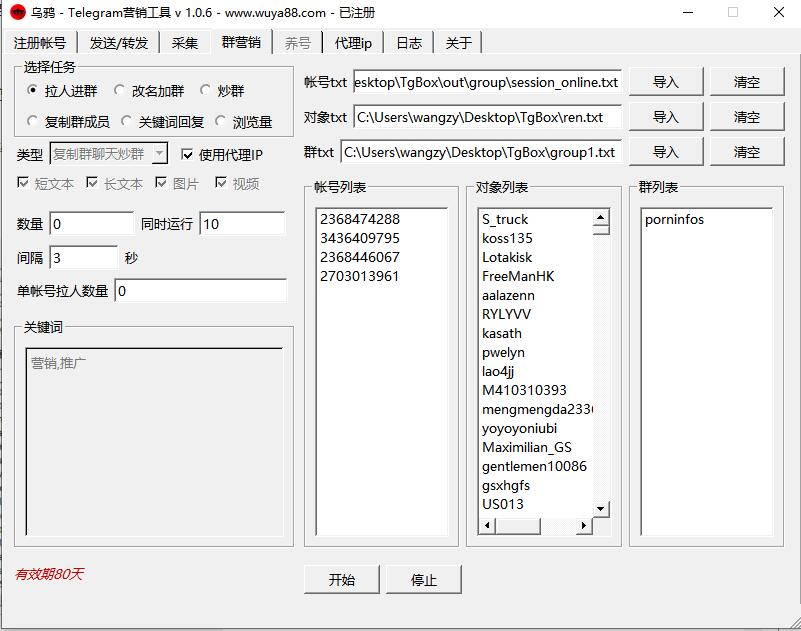Toggle the 短文本 checkbox

click(23, 183)
